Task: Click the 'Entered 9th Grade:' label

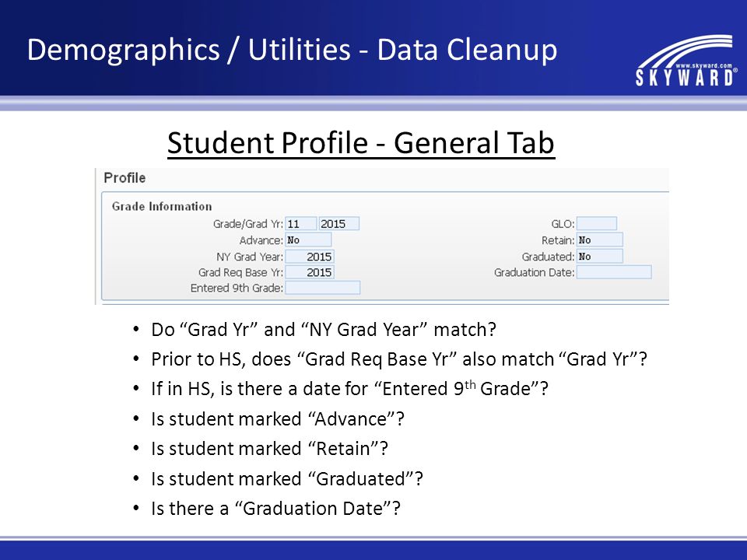Action: (x=237, y=288)
